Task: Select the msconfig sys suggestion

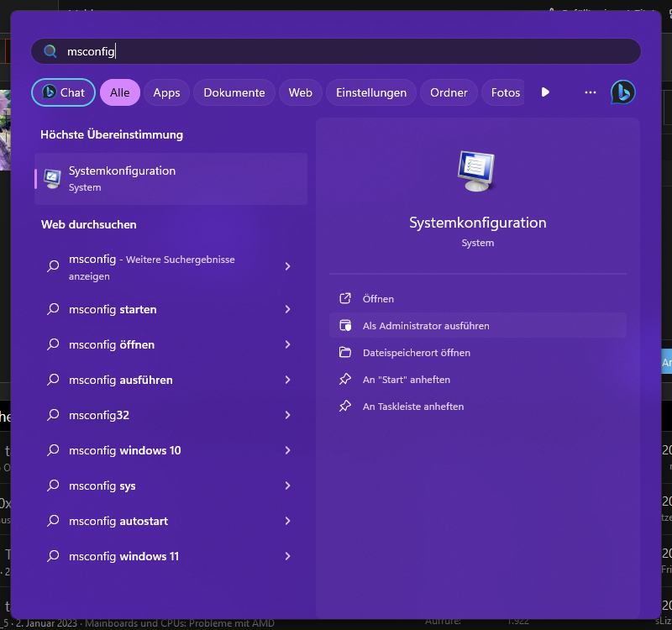Action: [x=171, y=486]
